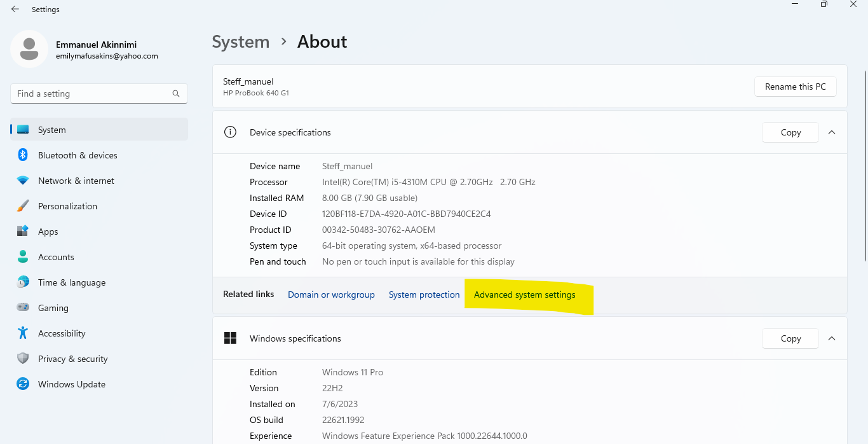This screenshot has width=868, height=444.
Task: Copy the Device specifications
Action: [790, 132]
